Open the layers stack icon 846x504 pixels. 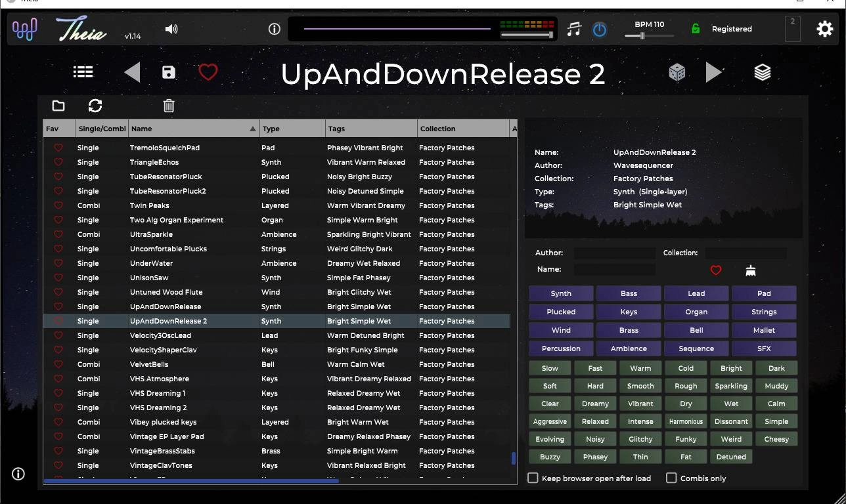click(x=763, y=72)
